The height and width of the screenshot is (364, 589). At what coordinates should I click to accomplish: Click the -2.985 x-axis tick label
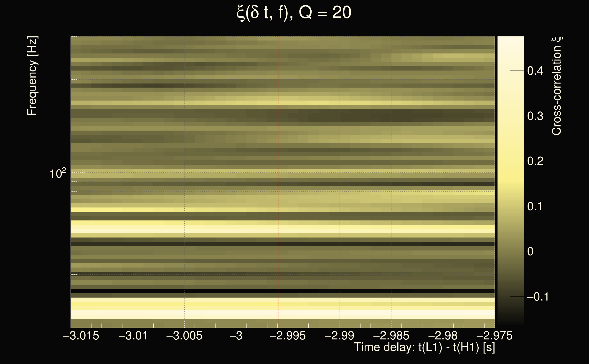pyautogui.click(x=391, y=336)
